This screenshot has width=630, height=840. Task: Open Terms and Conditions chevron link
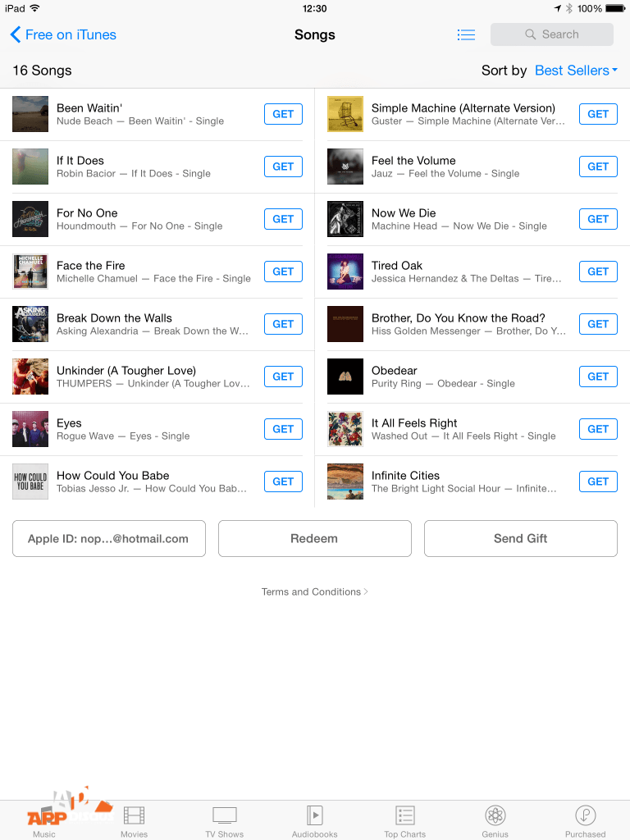point(314,591)
